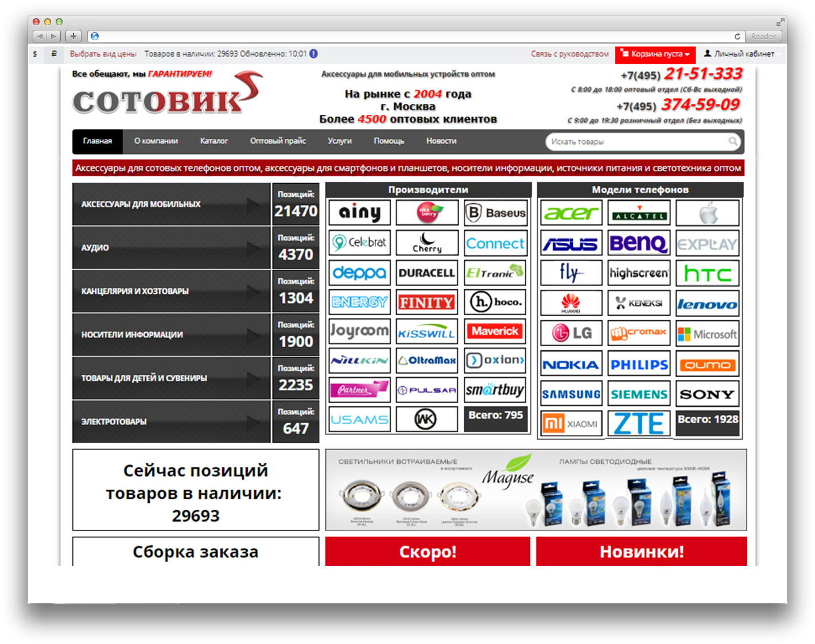Click the Apple phone models logo
Screen dimensions: 815x644
click(x=708, y=213)
